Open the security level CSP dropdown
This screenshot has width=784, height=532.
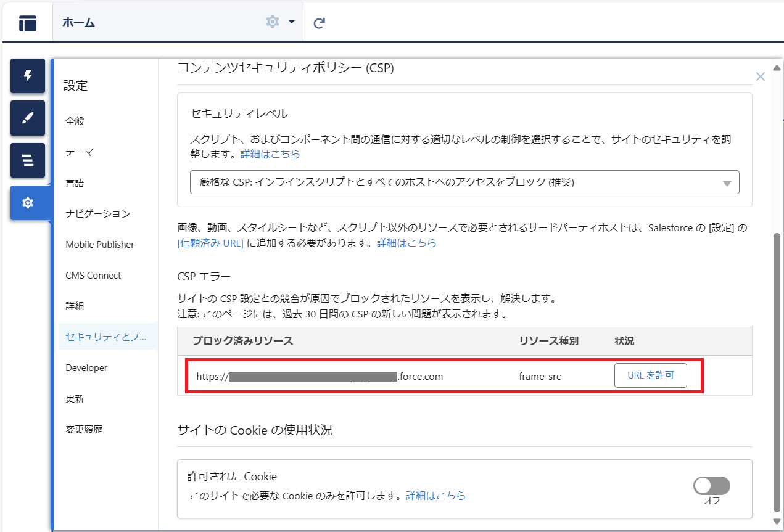[464, 182]
